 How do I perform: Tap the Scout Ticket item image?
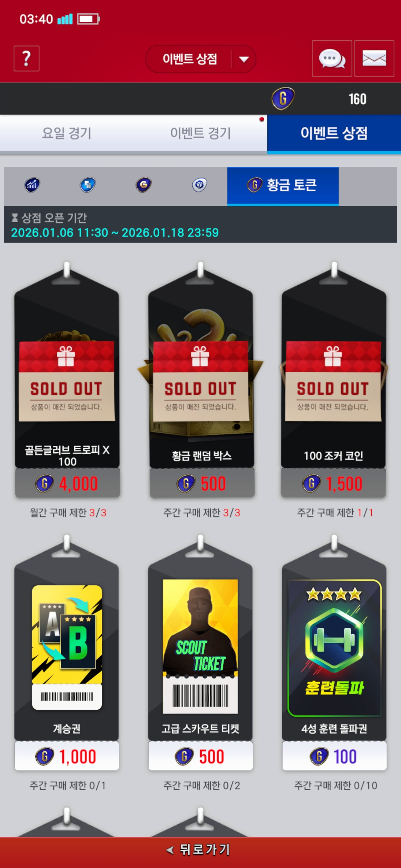(200, 646)
